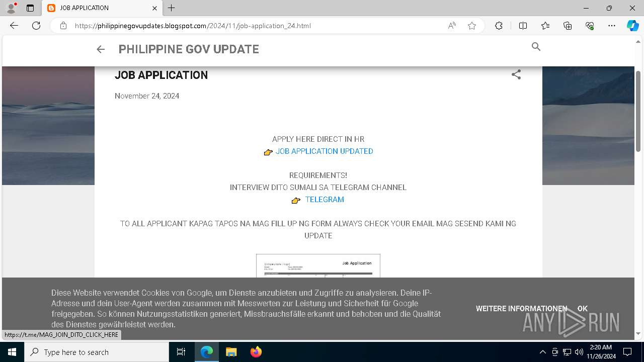Show hidden system tray icons
Image resolution: width=644 pixels, height=362 pixels.
coord(542,352)
